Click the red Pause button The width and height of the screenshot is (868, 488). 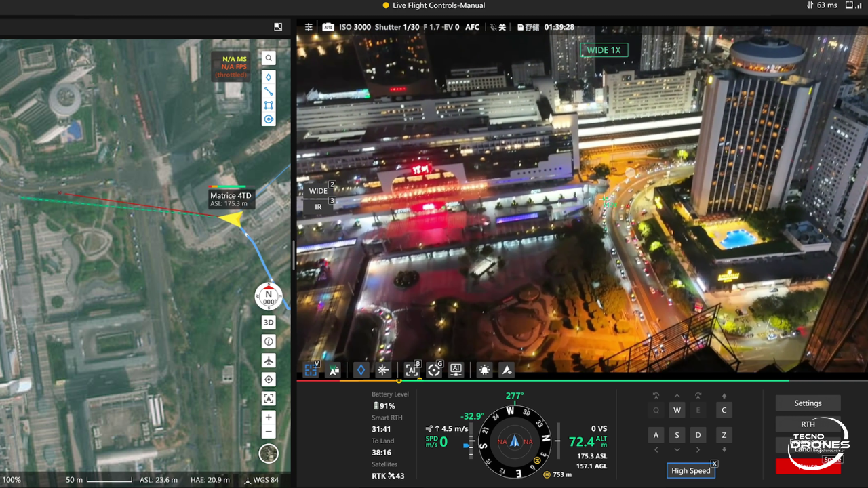(808, 466)
